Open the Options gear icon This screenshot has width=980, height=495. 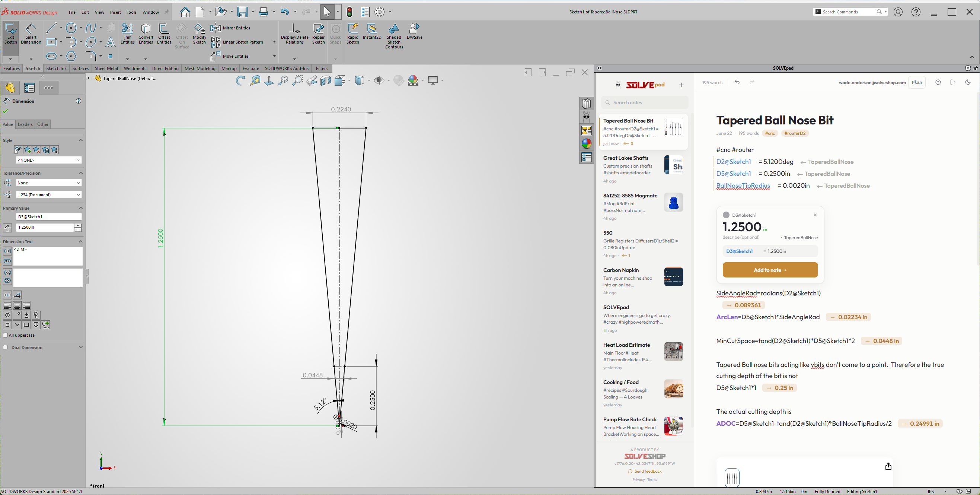coord(380,12)
